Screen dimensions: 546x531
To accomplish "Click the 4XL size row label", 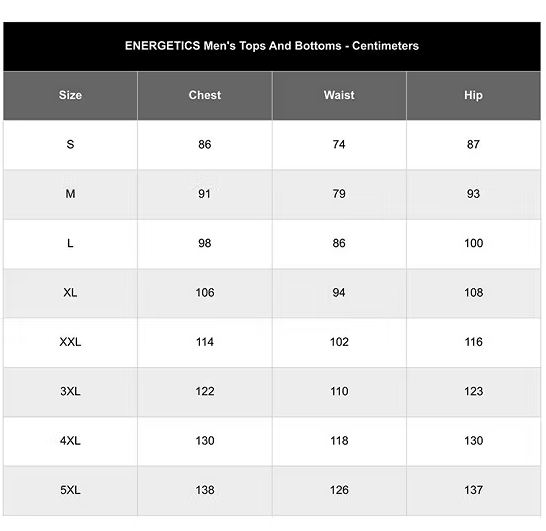I will (70, 441).
